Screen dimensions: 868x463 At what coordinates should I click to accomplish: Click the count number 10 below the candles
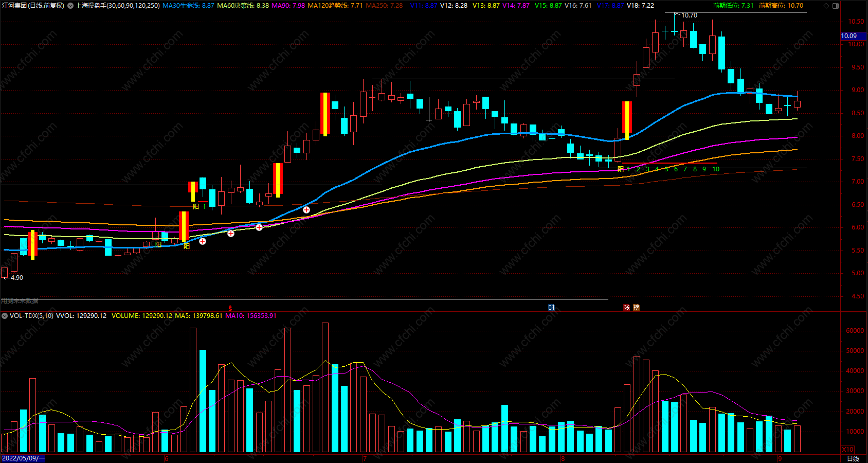point(716,169)
